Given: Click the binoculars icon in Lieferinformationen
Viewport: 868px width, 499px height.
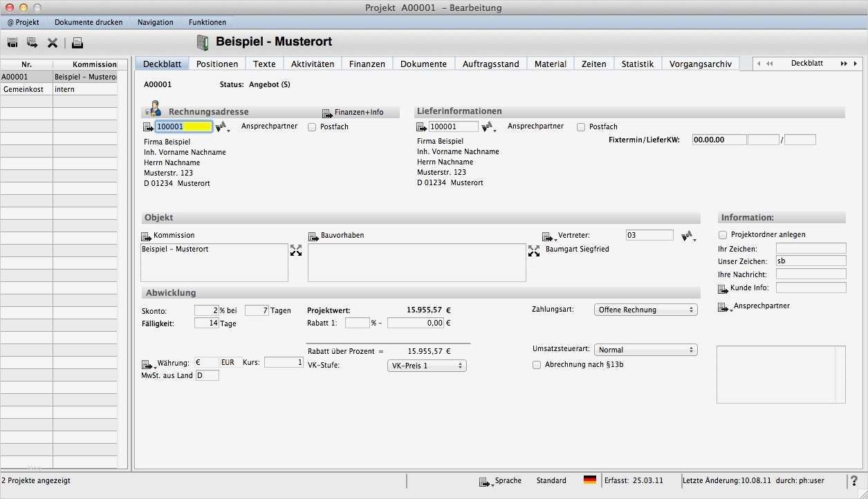Looking at the screenshot, I should (488, 127).
